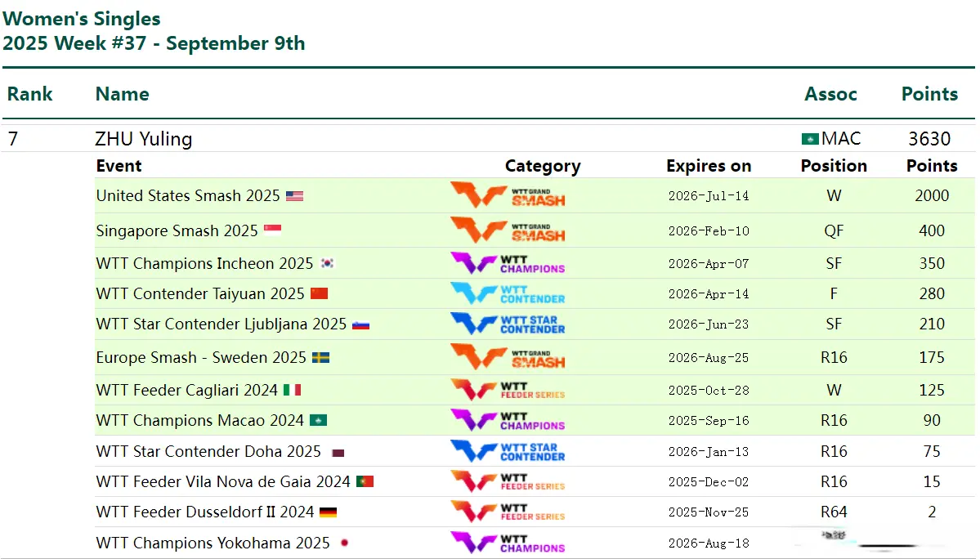Screen dimensions: 980x559
Task: Sort by the Points column header
Action: [x=929, y=94]
